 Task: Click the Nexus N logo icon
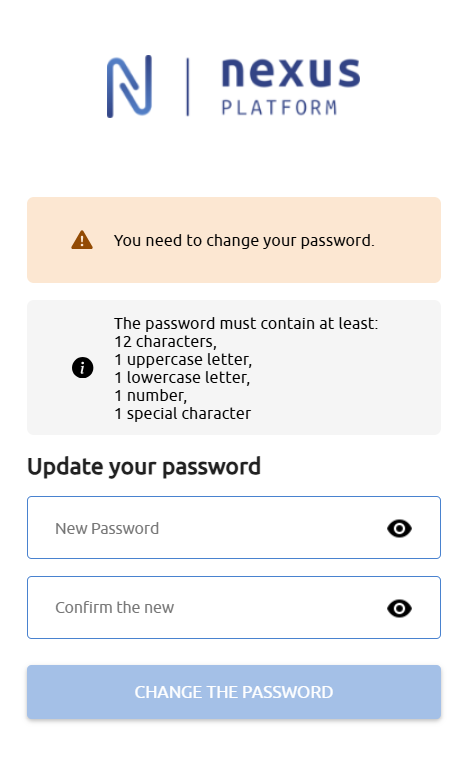(129, 86)
